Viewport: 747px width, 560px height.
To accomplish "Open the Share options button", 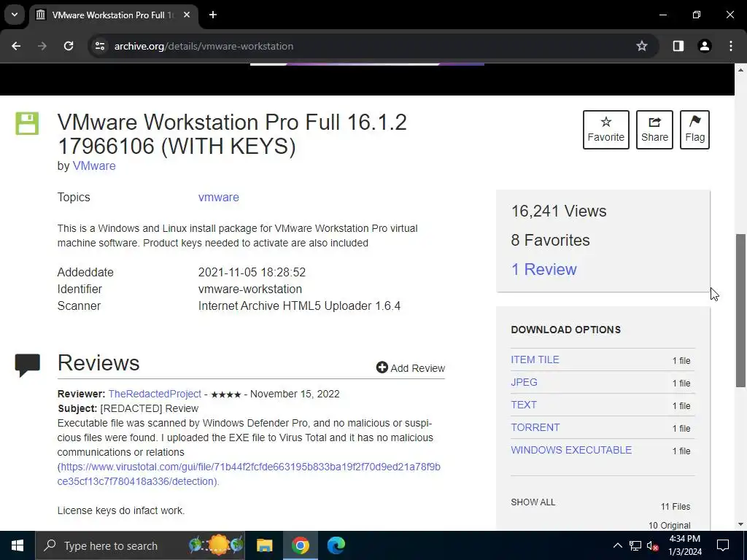I will pos(654,130).
